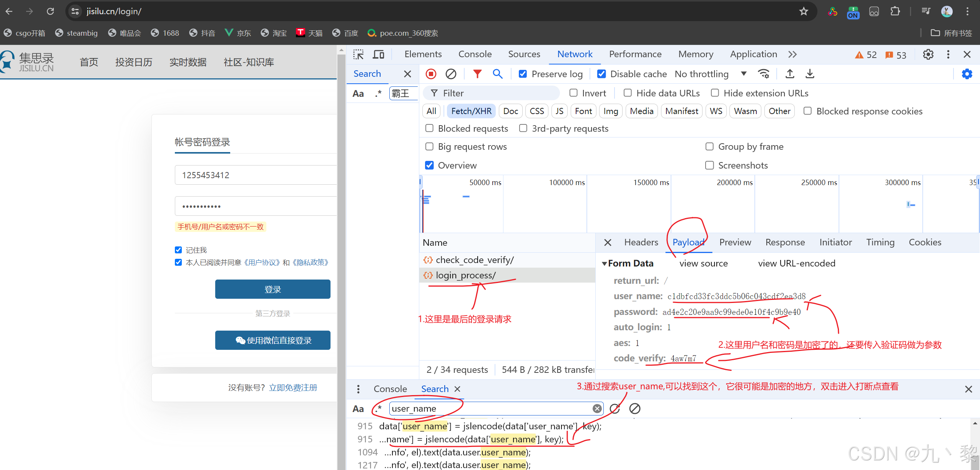Viewport: 980px width, 470px height.
Task: Click the record network log button
Action: [x=431, y=74]
